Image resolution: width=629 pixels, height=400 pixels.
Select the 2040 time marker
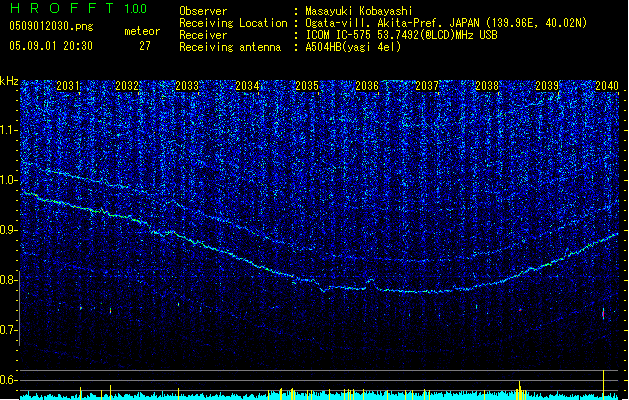606,87
